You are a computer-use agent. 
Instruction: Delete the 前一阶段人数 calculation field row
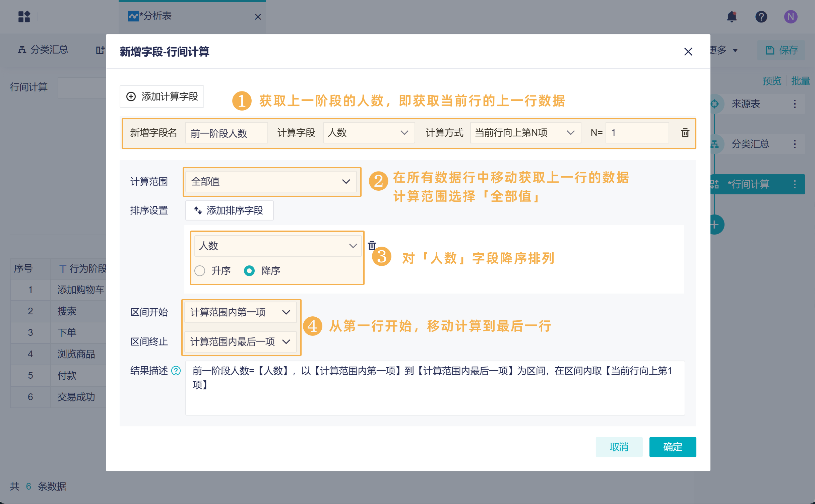[685, 133]
